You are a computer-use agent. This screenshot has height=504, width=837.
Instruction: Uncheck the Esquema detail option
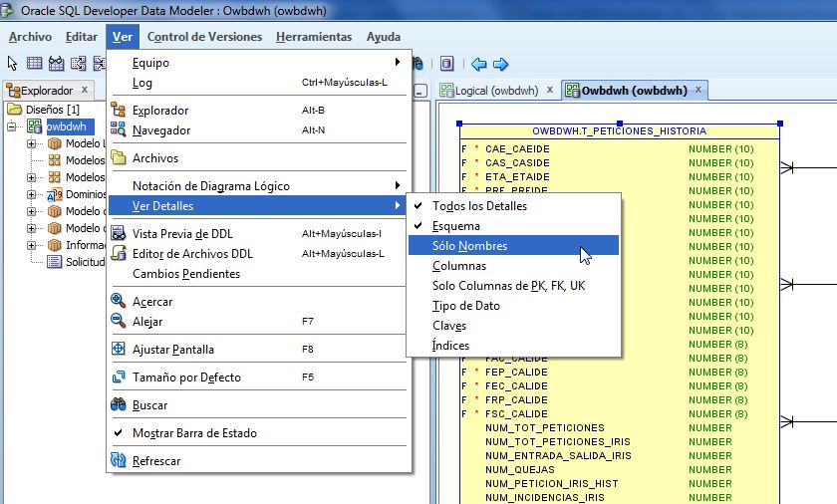coord(418,225)
